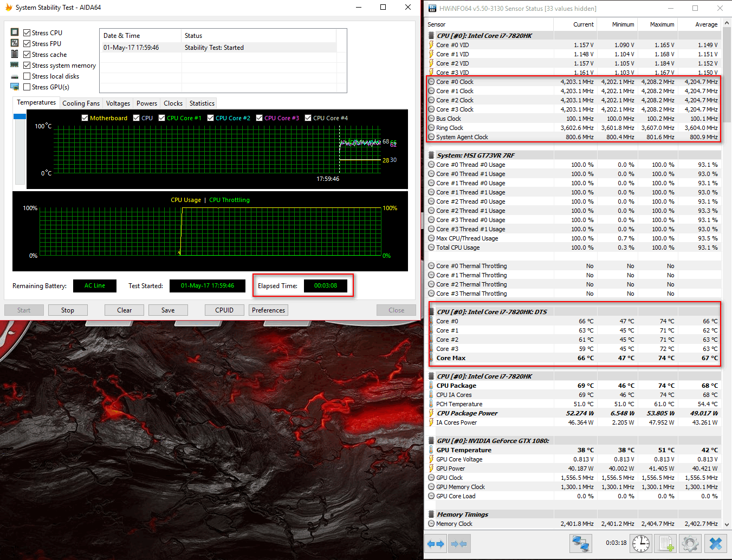Click the HWiNFO64 title bar app icon
The height and width of the screenshot is (560, 732).
click(x=432, y=8)
